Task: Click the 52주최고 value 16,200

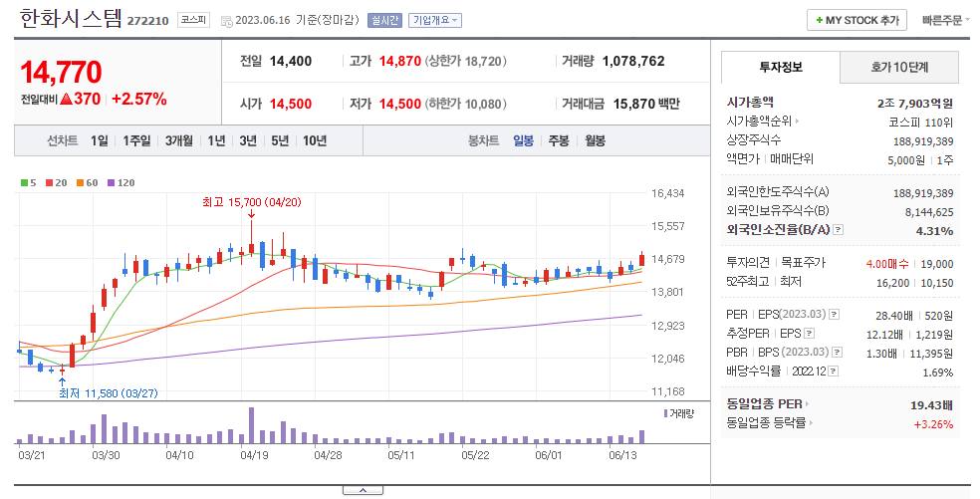Action: point(892,283)
